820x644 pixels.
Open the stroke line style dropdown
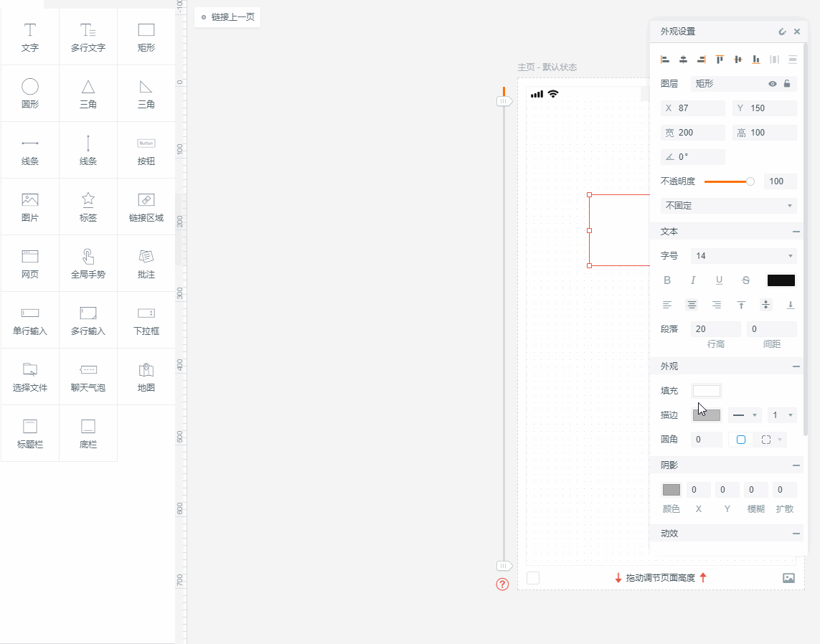click(745, 415)
